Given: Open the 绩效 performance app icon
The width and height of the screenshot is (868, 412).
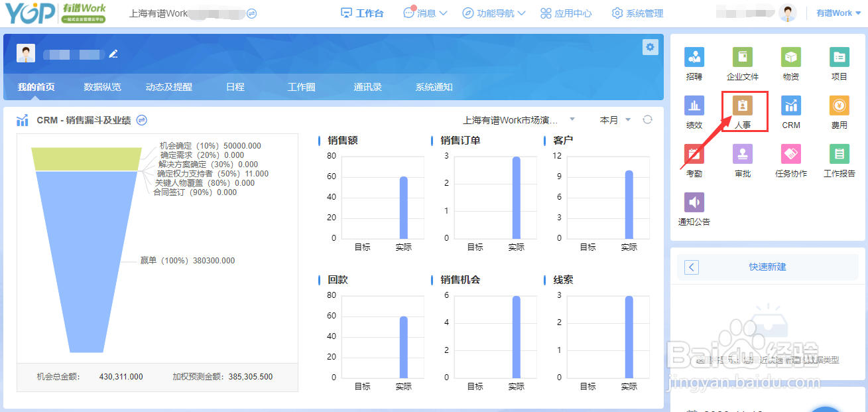Looking at the screenshot, I should [x=694, y=105].
